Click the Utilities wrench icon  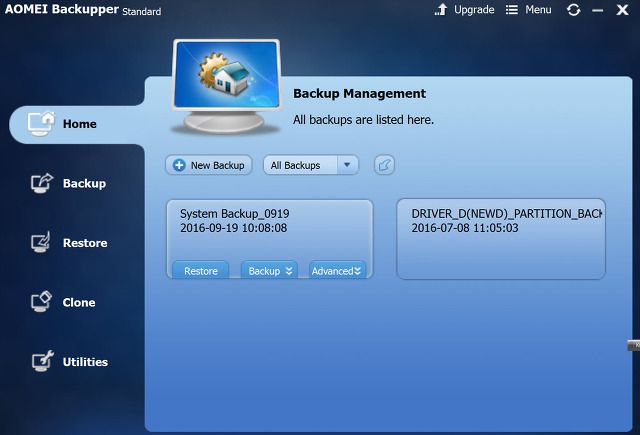pos(42,361)
